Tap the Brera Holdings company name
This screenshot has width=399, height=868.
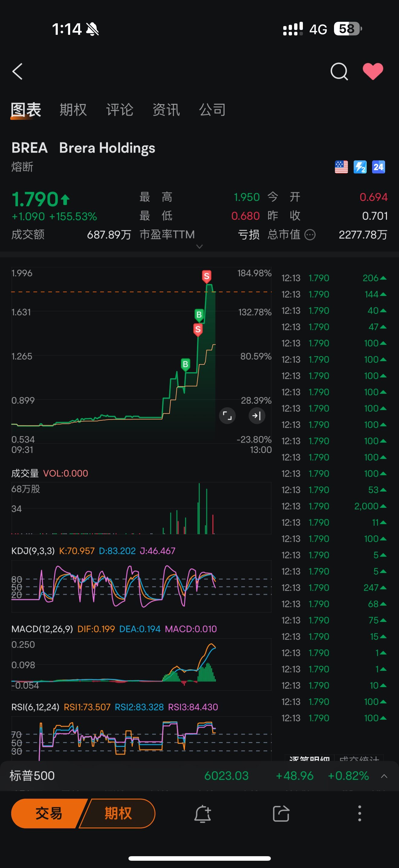click(107, 148)
